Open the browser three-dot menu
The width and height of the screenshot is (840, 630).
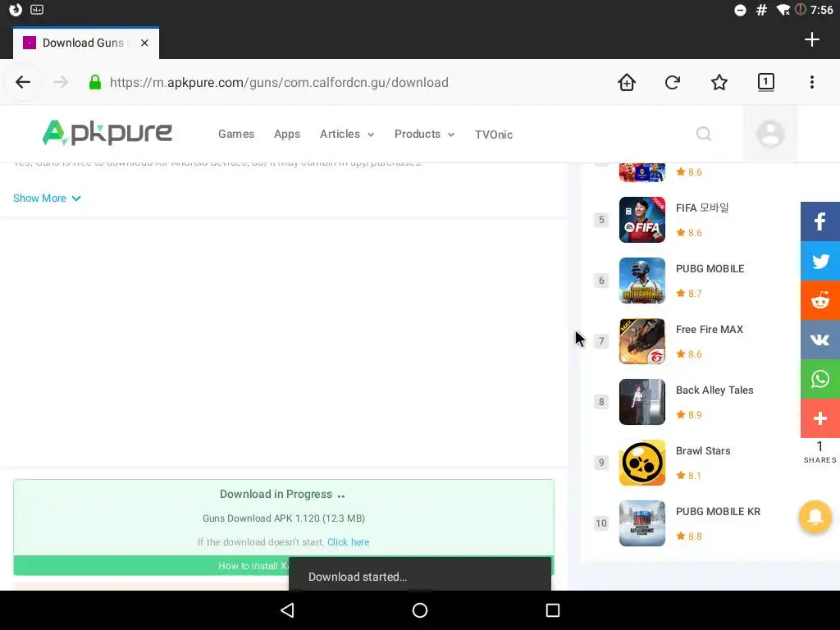(x=811, y=82)
